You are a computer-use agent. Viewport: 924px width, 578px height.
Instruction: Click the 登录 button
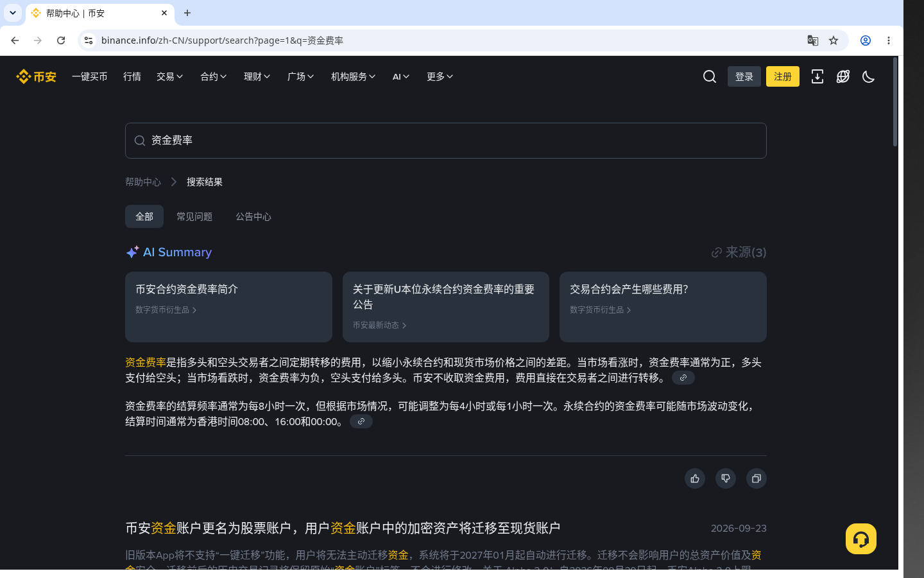tap(744, 76)
